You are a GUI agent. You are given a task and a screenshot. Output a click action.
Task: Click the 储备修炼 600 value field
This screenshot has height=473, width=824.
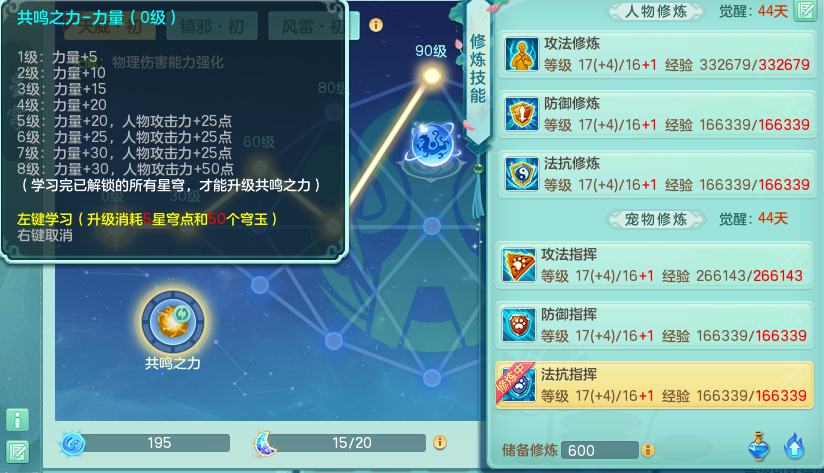tap(600, 450)
